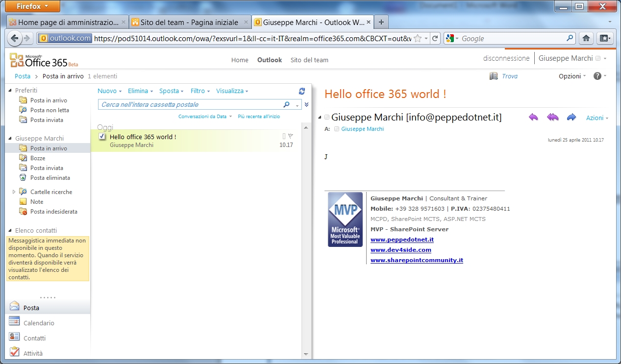Refresh the mail list with the refresh icon

302,91
